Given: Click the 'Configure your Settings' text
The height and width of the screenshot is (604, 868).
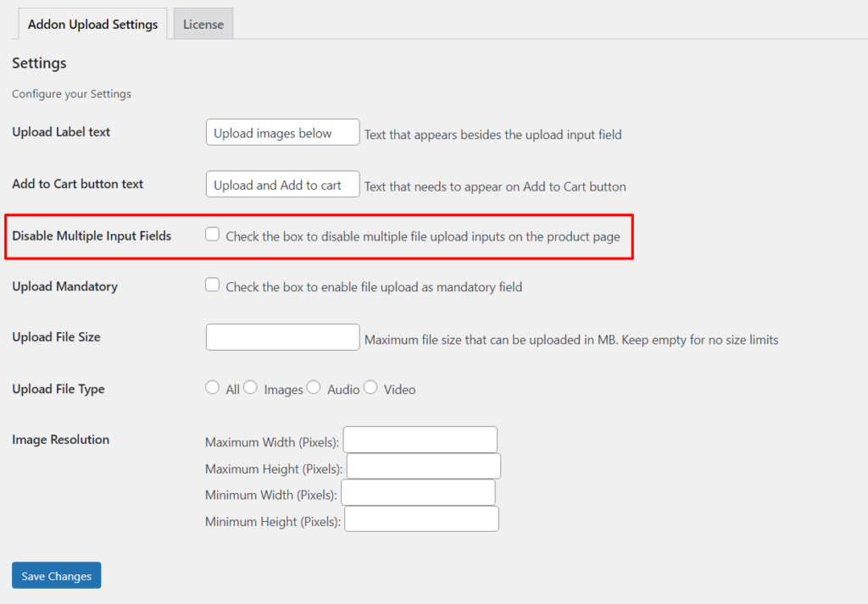Looking at the screenshot, I should tap(71, 94).
